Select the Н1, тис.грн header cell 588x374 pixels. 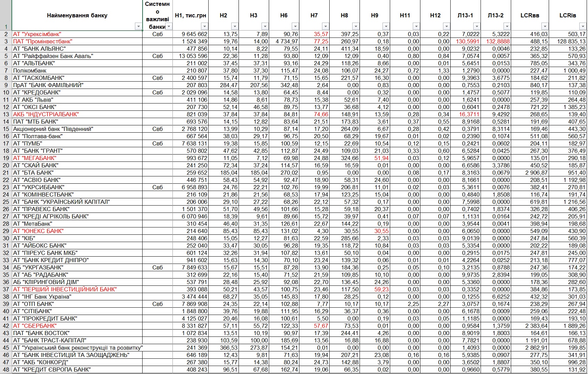point(190,15)
